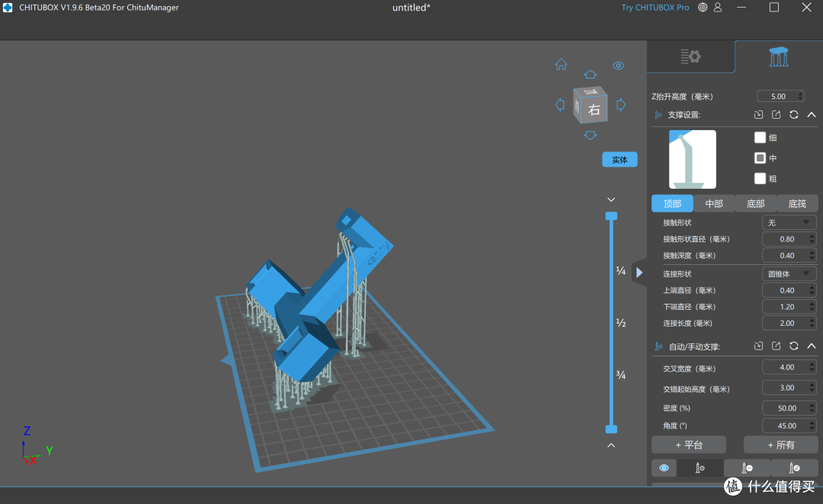Export 自动/手动支撑 config icon
Screen dimensions: 823x504
click(777, 346)
